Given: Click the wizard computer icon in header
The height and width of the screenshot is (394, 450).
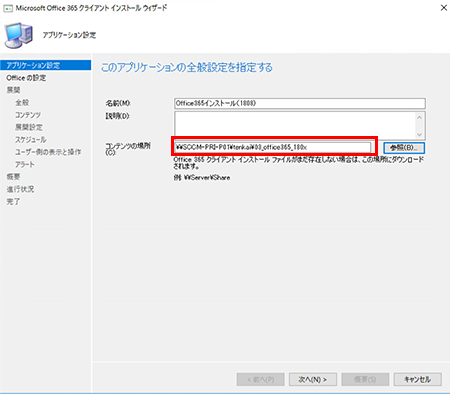Looking at the screenshot, I should (x=19, y=35).
